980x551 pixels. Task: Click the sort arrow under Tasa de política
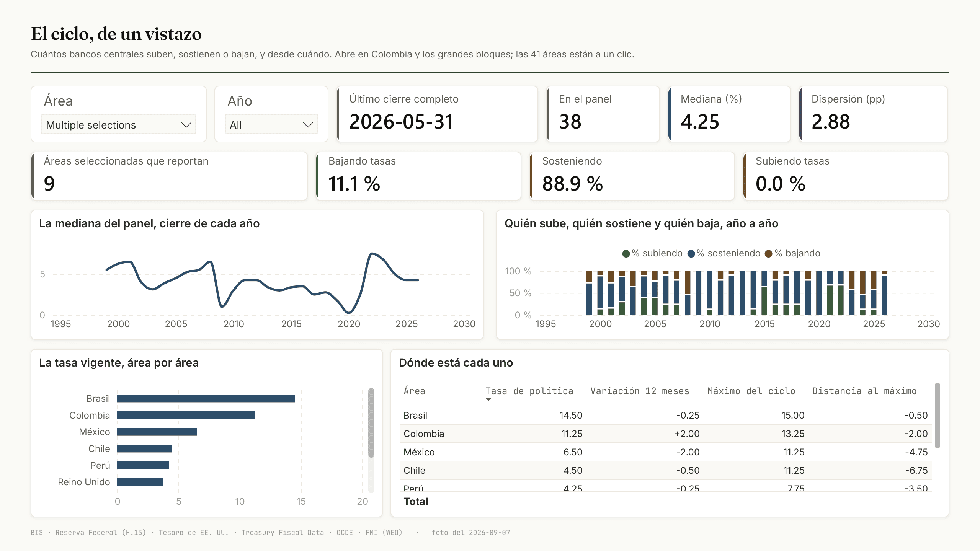point(488,399)
